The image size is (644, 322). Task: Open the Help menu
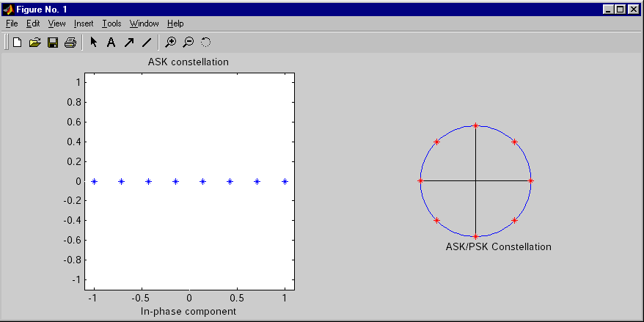pyautogui.click(x=175, y=23)
